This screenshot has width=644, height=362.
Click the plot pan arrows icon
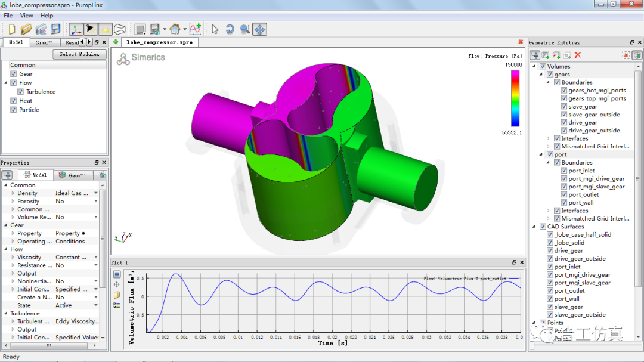click(x=117, y=284)
